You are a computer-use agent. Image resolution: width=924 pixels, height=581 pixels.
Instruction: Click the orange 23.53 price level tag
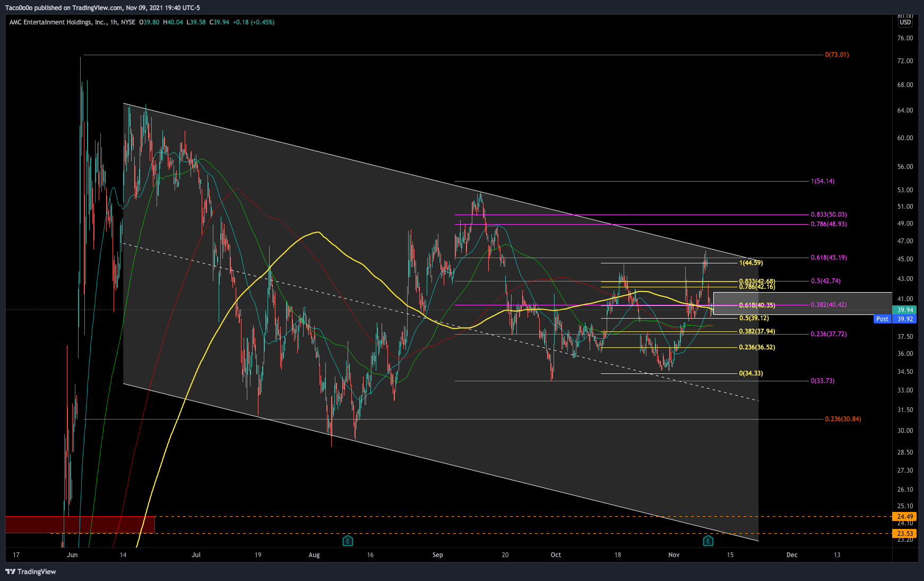[x=905, y=534]
